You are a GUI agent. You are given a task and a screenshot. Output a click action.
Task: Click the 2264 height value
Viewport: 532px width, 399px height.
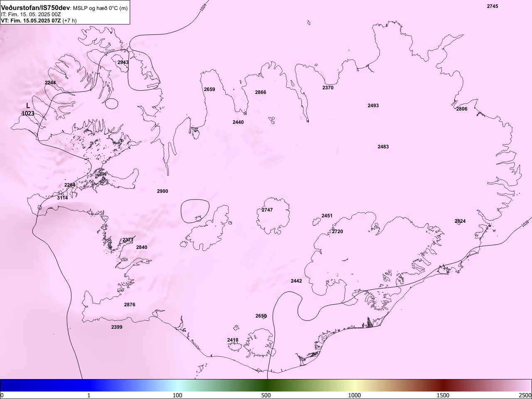click(x=70, y=185)
